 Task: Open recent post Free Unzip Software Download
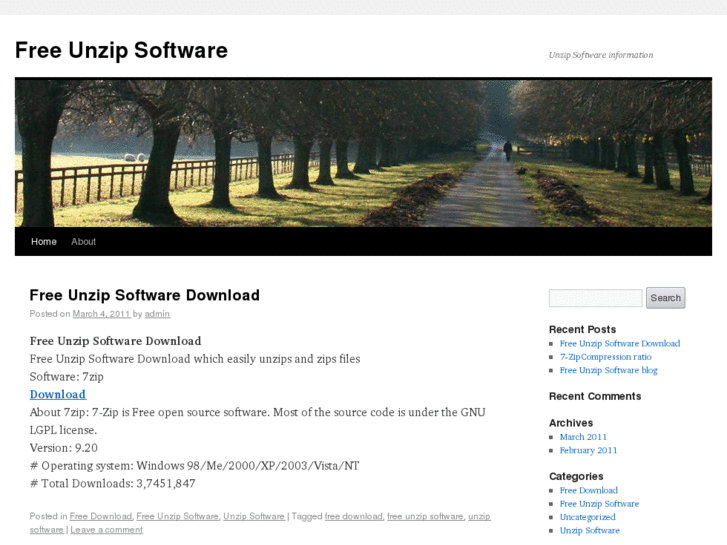tap(620, 344)
